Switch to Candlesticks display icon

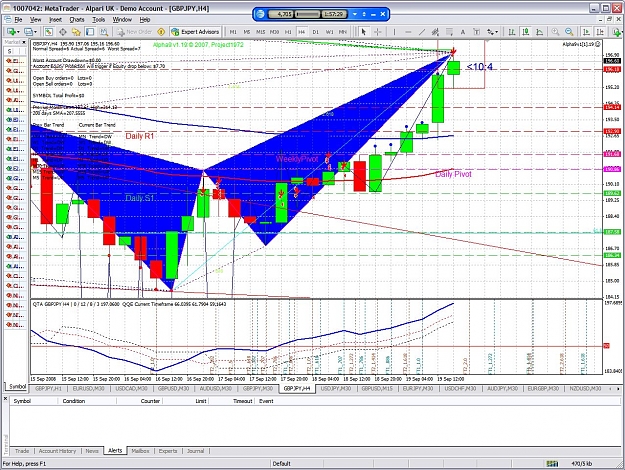[x=526, y=32]
